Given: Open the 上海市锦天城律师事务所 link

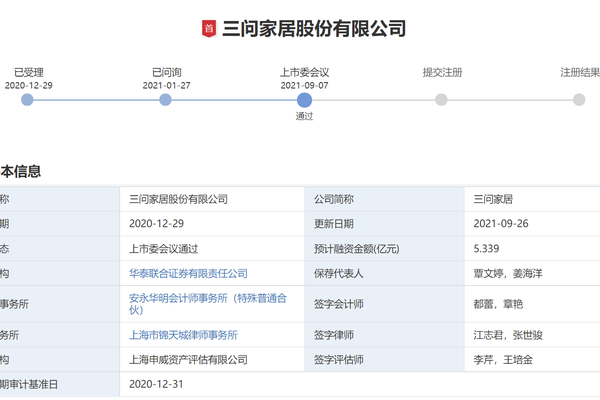Looking at the screenshot, I should point(183,335).
